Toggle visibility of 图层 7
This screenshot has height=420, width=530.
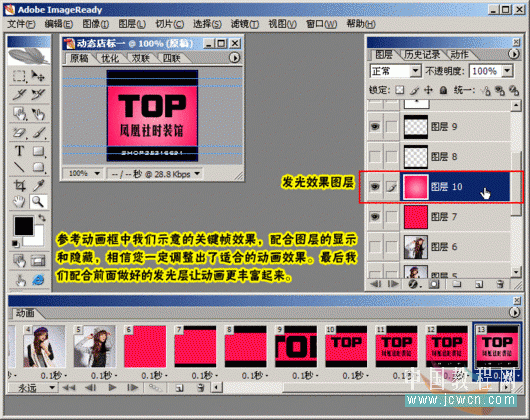point(375,217)
